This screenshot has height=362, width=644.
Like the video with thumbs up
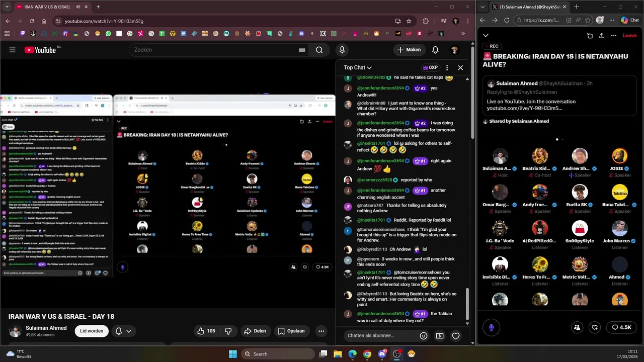coord(206,331)
